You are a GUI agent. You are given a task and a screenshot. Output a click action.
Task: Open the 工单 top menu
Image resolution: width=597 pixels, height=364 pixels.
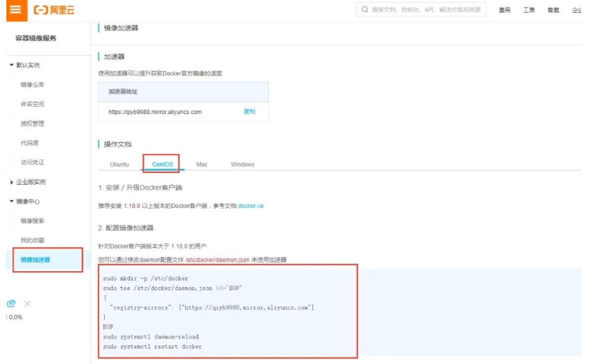(529, 10)
